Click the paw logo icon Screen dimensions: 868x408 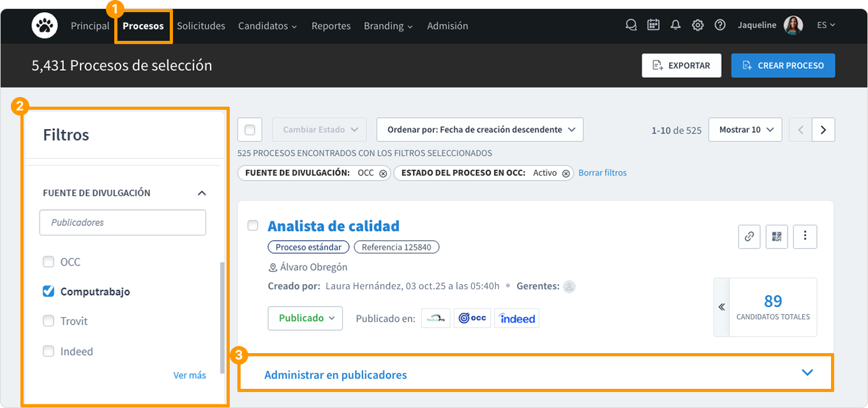click(x=45, y=26)
